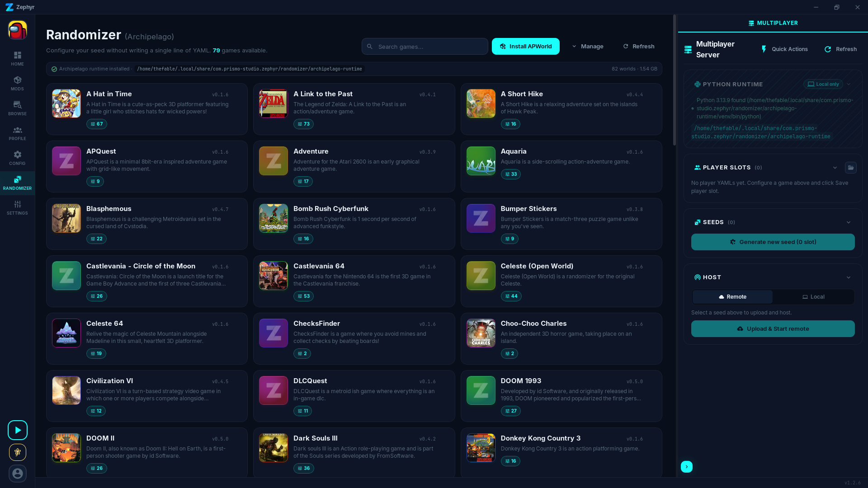Open A Hat in Time thumbnail
Screen dimensions: 868x488
[x=66, y=103]
